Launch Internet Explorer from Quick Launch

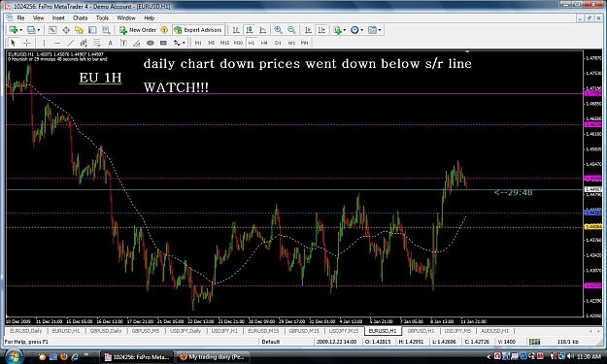tap(75, 356)
